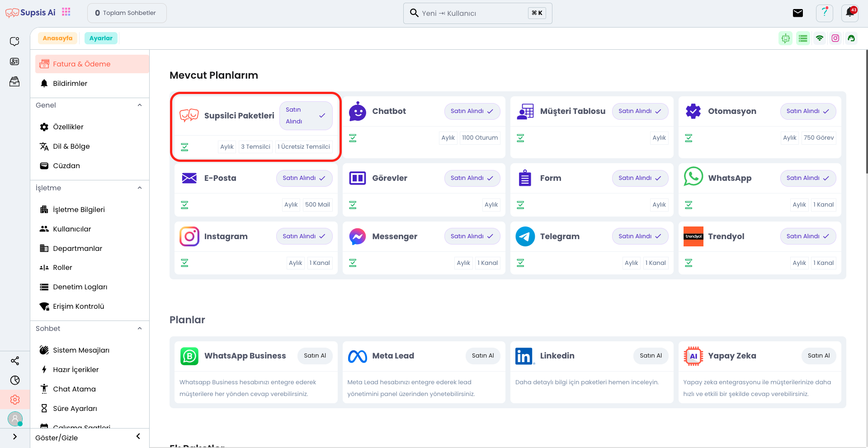Screen dimensions: 868x448
Task: Click the green chatbot status icon
Action: tap(786, 38)
